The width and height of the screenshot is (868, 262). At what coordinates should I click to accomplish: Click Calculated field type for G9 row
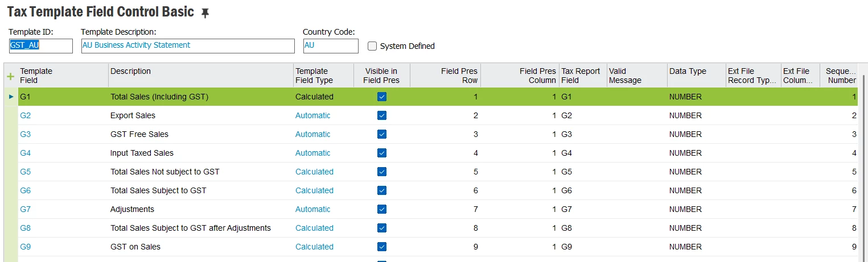point(314,247)
